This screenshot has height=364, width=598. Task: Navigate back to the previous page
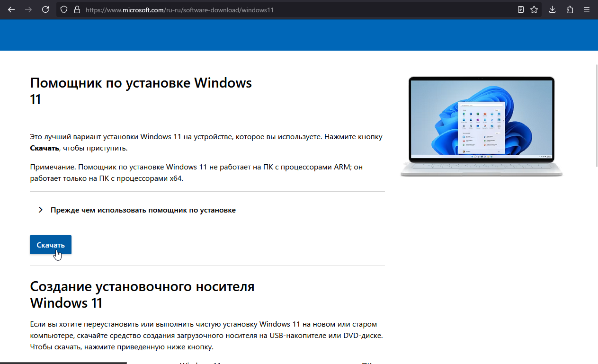11,9
